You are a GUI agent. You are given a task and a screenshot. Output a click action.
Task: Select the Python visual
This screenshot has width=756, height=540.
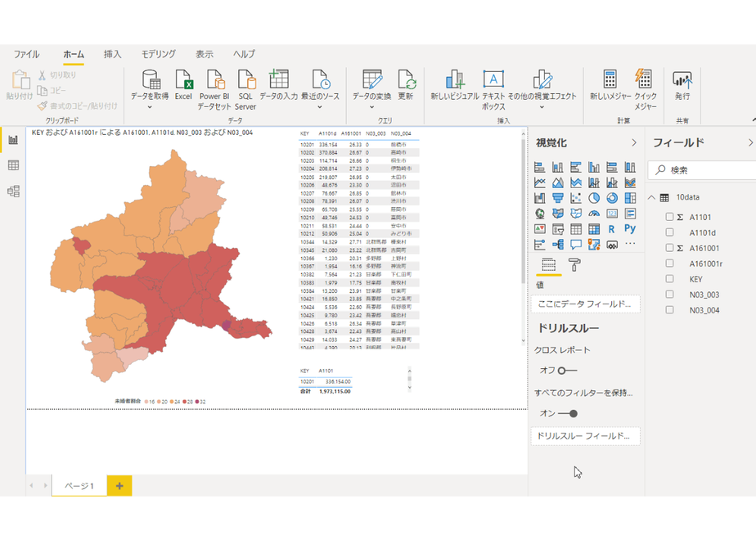pyautogui.click(x=630, y=229)
